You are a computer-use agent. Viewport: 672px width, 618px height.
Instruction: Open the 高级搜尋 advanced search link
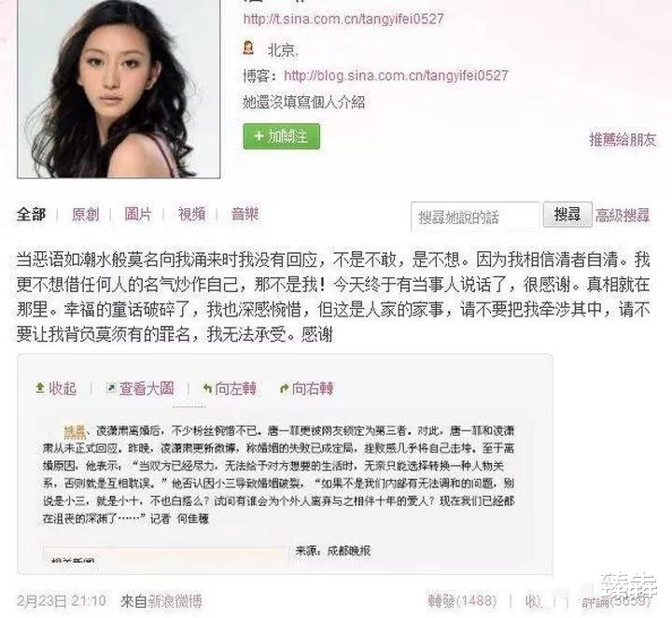tap(623, 215)
